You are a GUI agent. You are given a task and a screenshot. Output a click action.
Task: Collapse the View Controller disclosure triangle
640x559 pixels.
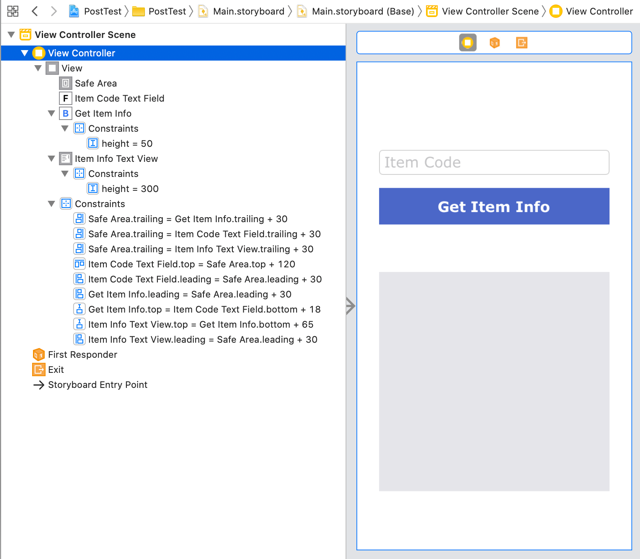(24, 53)
